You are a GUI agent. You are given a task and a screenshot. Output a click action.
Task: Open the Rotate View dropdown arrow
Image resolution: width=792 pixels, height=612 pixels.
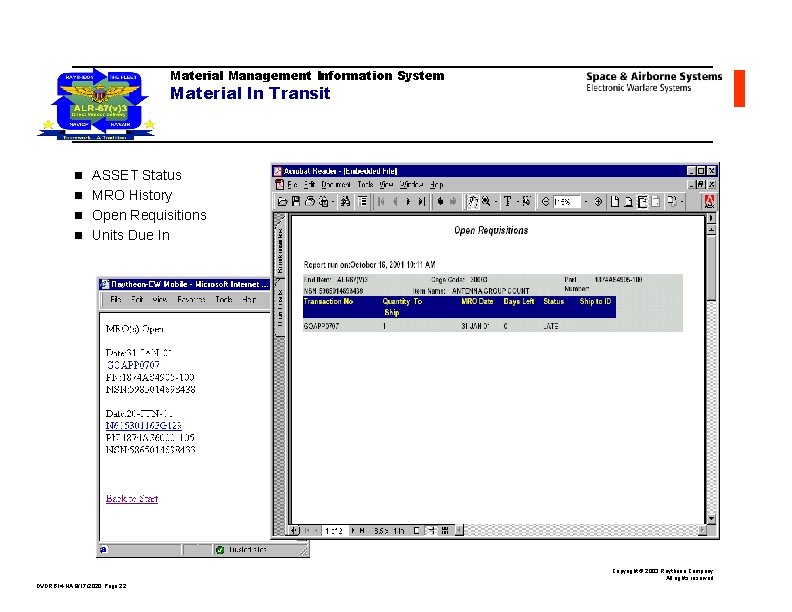pyautogui.click(x=682, y=201)
